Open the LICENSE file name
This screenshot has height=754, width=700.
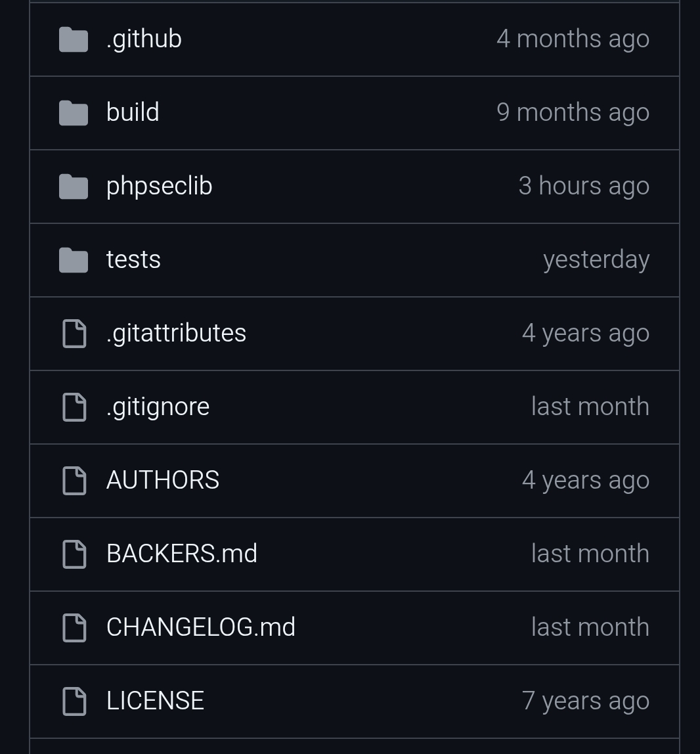[x=155, y=701]
